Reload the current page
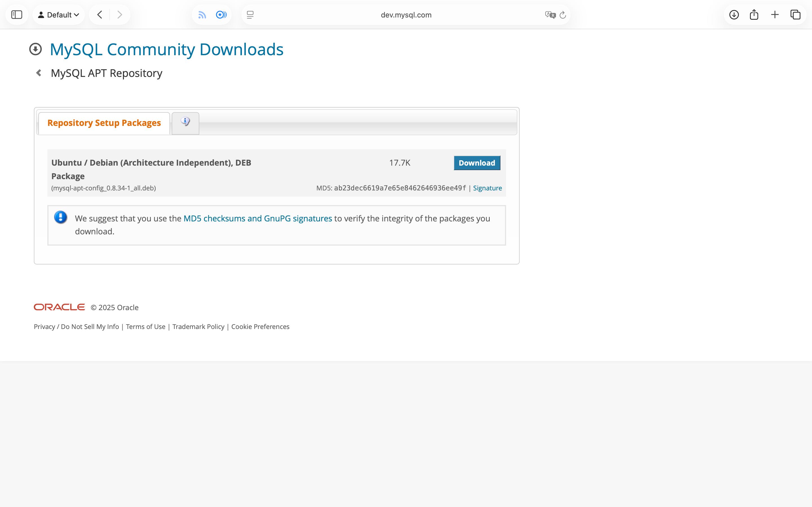 click(563, 15)
